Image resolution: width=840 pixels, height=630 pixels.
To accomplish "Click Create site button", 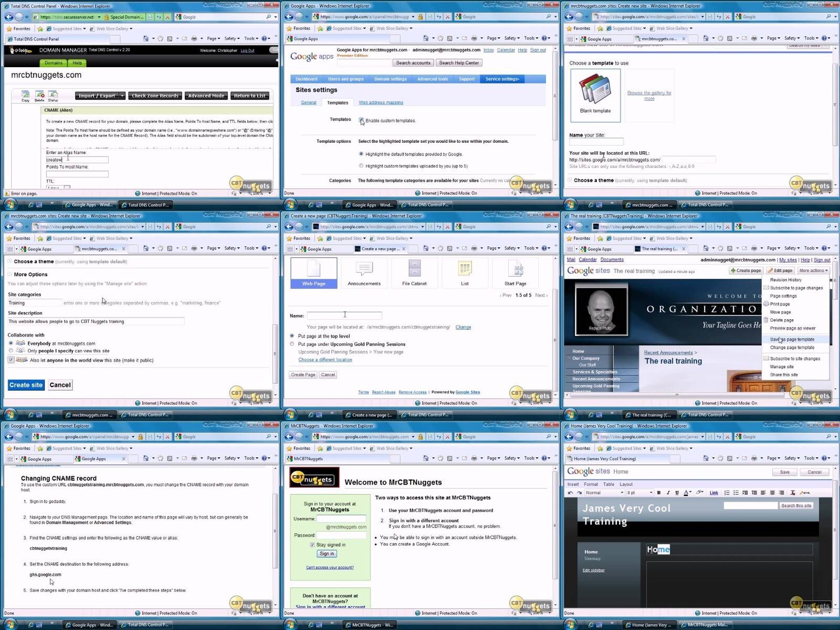I will 26,385.
